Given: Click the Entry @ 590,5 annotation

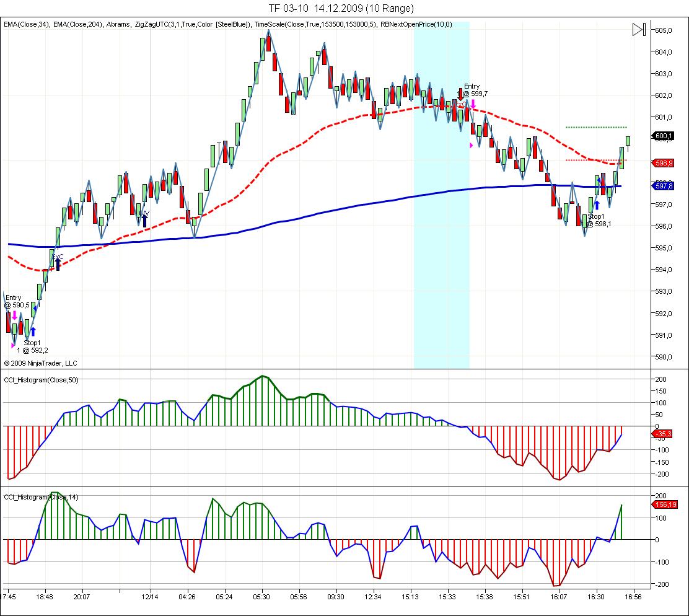Looking at the screenshot, I should [17, 301].
